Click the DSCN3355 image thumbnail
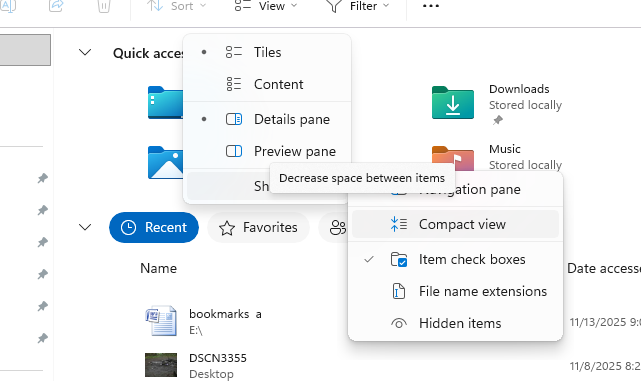This screenshot has width=641, height=381. (x=161, y=365)
